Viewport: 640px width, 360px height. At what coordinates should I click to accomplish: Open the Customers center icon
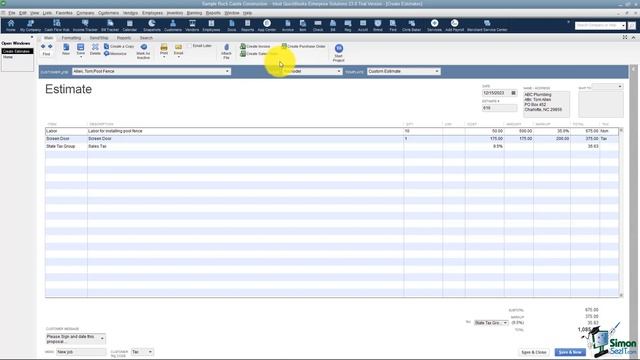173,25
